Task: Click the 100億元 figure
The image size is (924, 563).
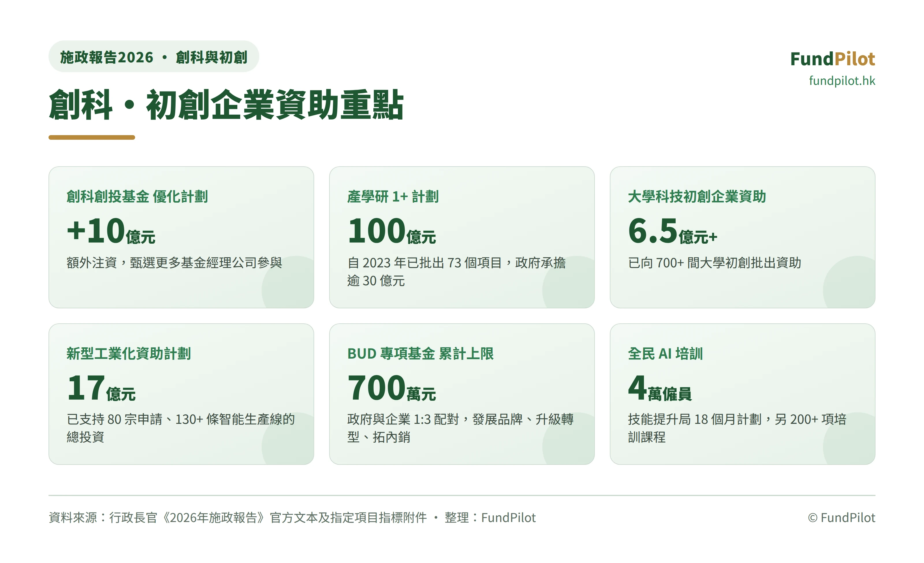Action: (x=392, y=231)
